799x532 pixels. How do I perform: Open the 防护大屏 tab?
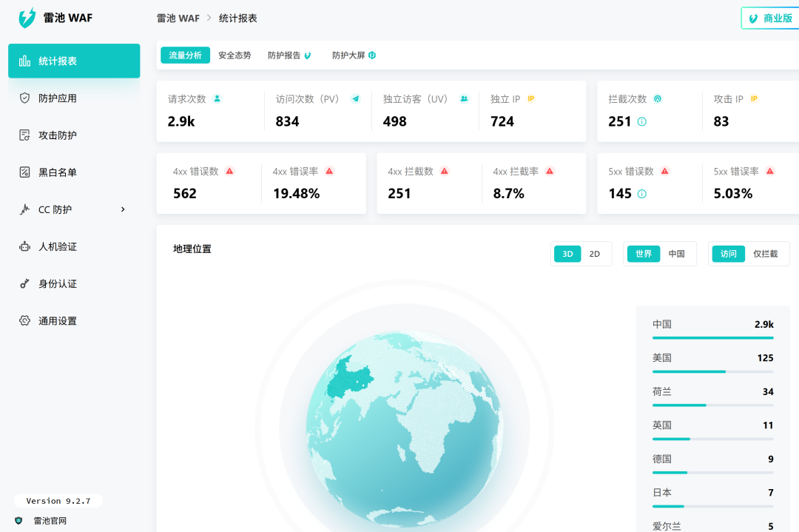tap(348, 55)
